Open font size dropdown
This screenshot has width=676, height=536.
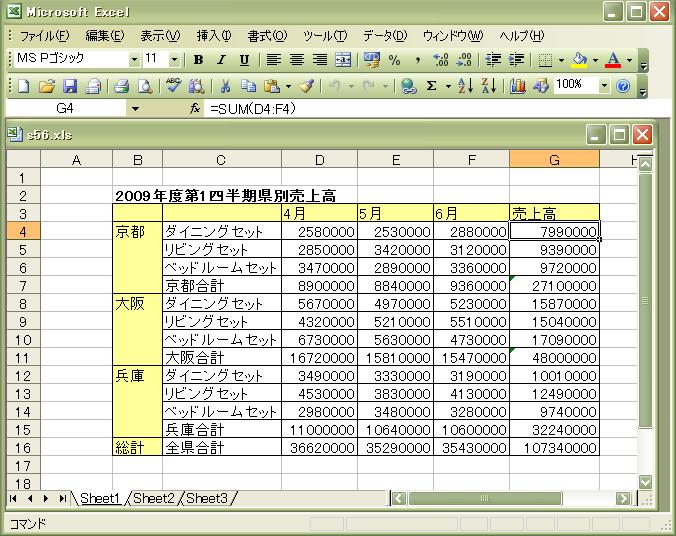click(x=175, y=59)
